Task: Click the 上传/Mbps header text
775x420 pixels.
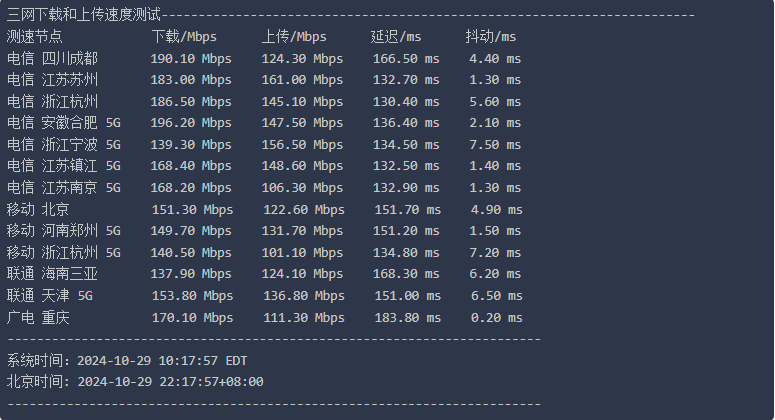Action: click(x=294, y=37)
